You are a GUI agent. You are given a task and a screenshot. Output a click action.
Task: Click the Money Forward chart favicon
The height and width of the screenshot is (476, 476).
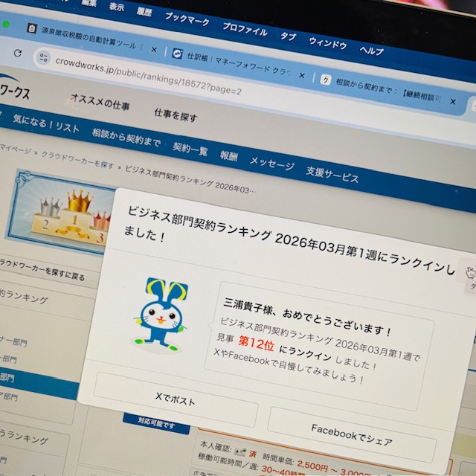tap(177, 54)
